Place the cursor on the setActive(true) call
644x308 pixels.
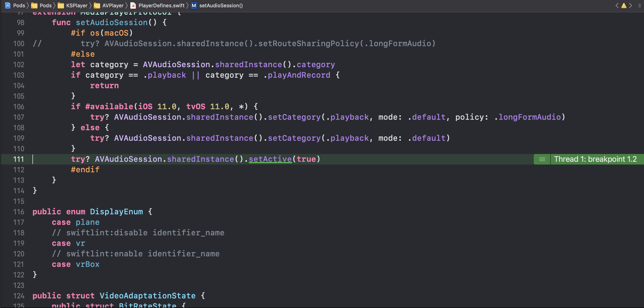tap(271, 159)
